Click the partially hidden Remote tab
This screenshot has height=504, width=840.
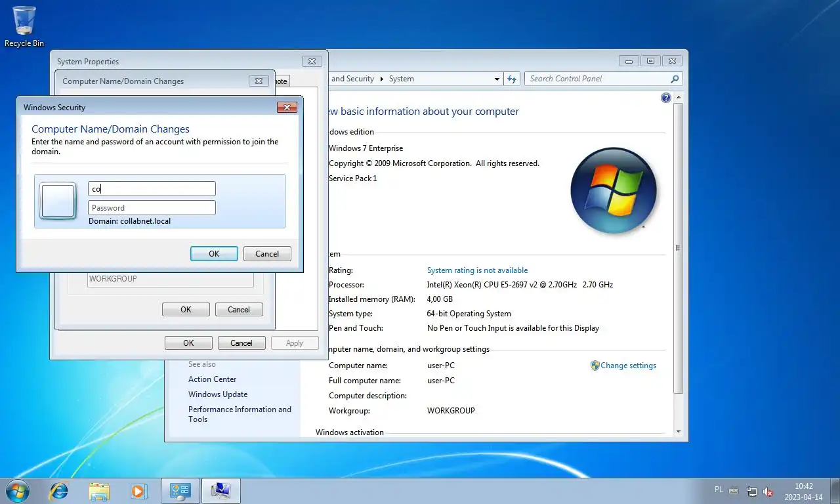[x=281, y=81]
